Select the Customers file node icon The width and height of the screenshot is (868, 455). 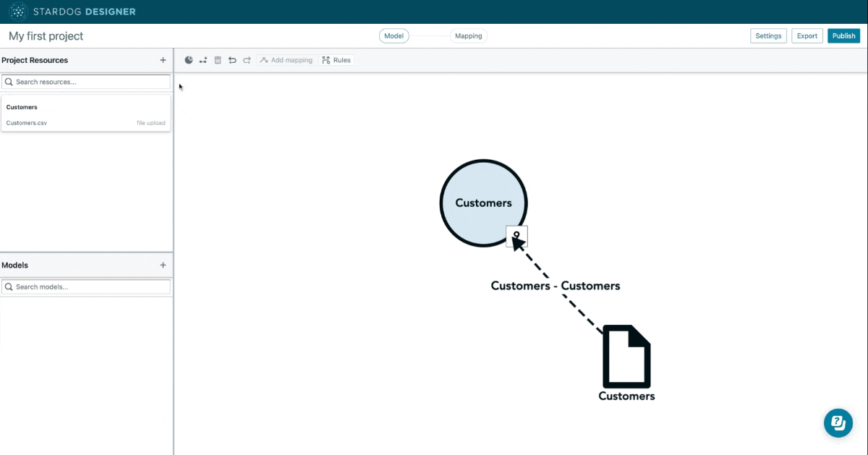pos(626,357)
